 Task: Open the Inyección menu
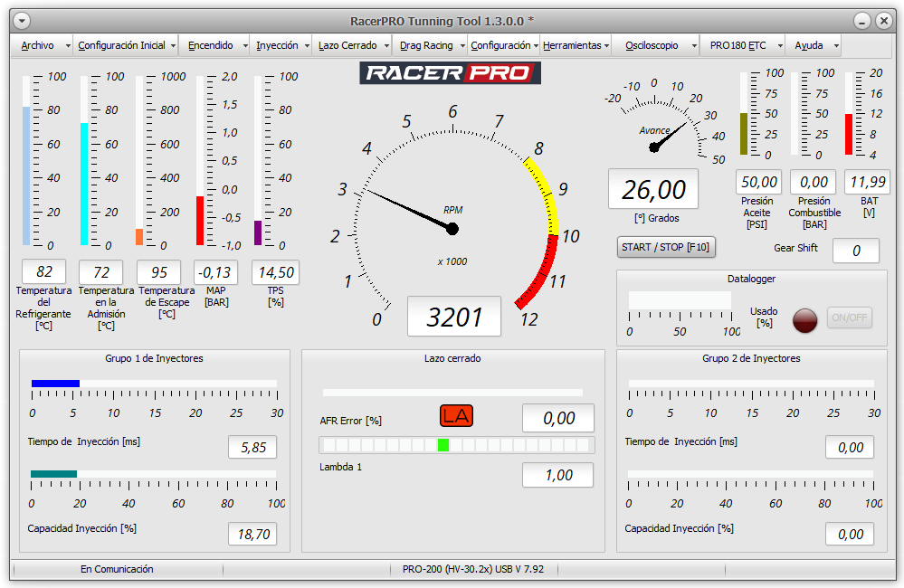click(x=277, y=45)
